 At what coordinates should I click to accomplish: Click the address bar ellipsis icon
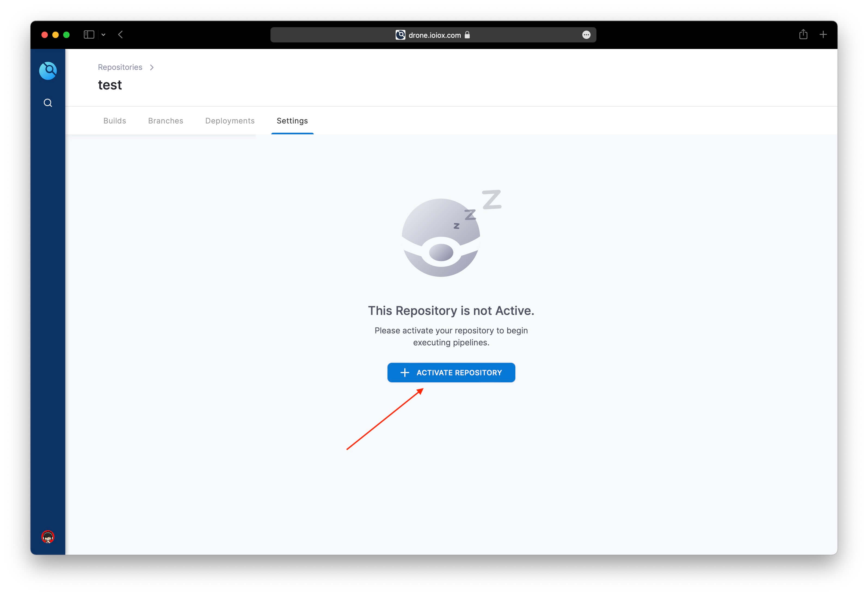click(586, 35)
